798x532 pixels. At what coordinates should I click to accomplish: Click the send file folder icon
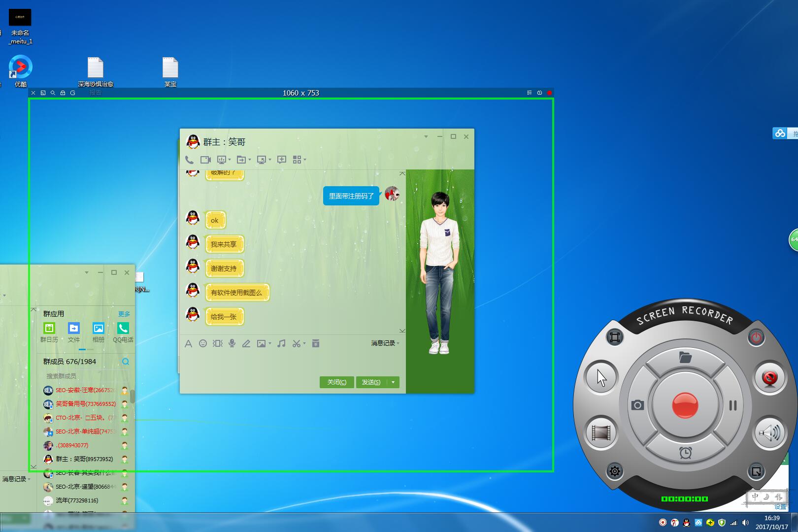tap(241, 160)
